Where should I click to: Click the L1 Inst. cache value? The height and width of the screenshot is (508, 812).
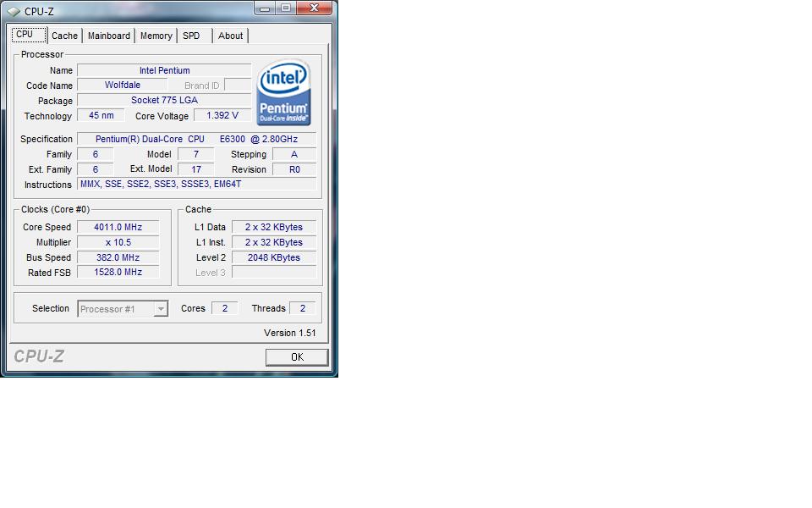coord(273,242)
